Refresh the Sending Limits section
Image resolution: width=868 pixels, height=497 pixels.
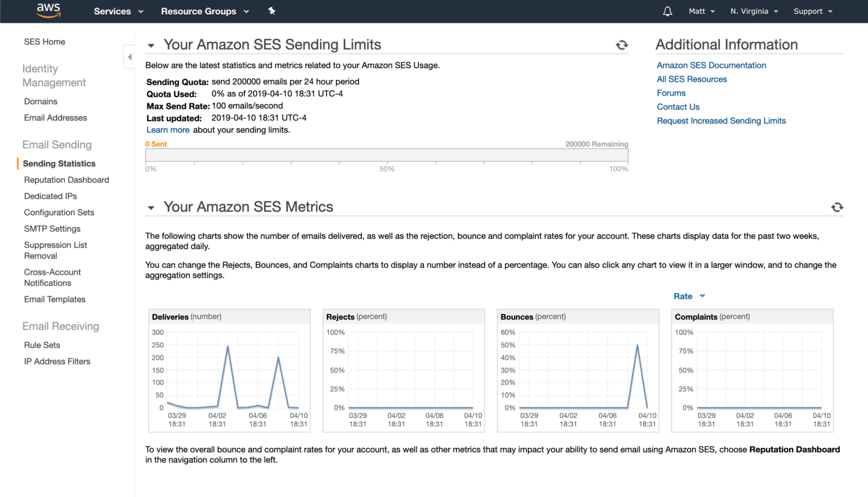click(x=622, y=45)
